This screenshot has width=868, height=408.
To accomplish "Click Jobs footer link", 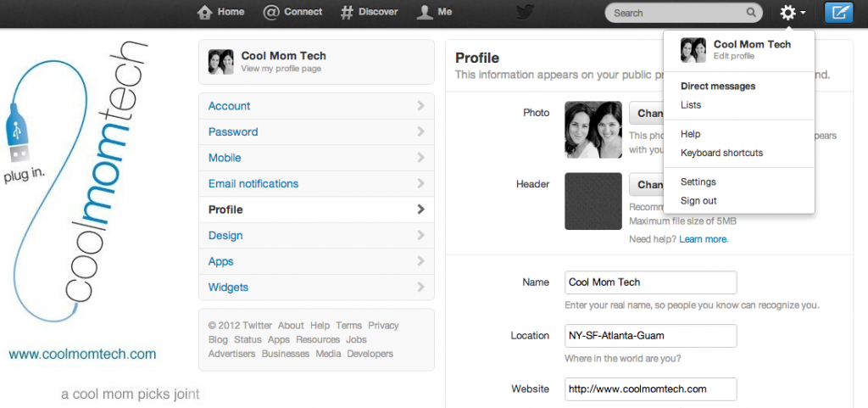I will tap(357, 339).
